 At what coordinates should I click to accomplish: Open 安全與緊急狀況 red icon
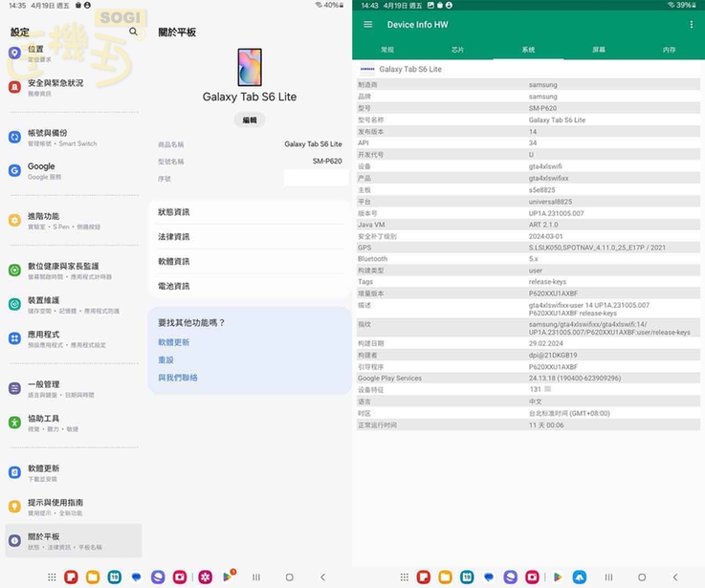click(x=15, y=87)
